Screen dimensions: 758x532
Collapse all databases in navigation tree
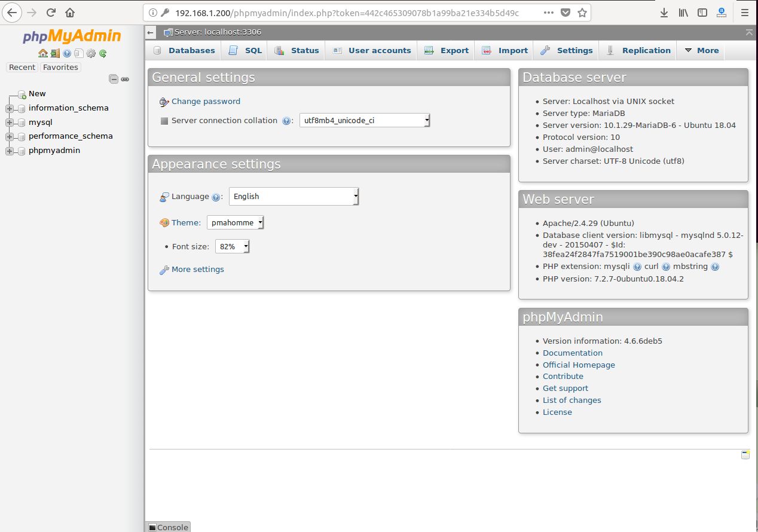(113, 79)
